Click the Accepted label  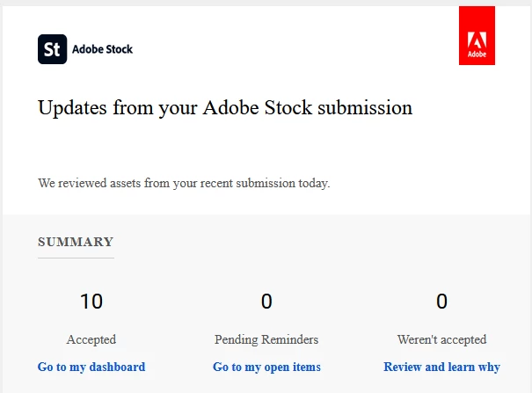click(x=91, y=339)
